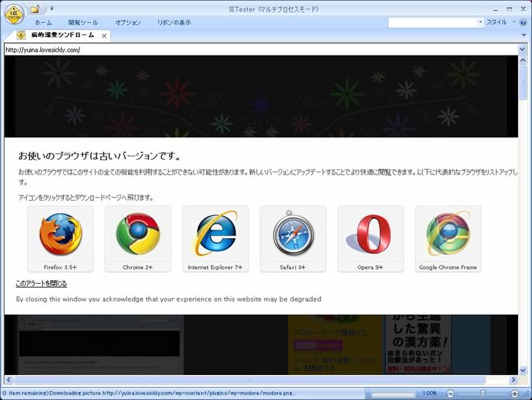Select the リボンの表示 menu item
The height and width of the screenshot is (400, 532).
click(174, 23)
